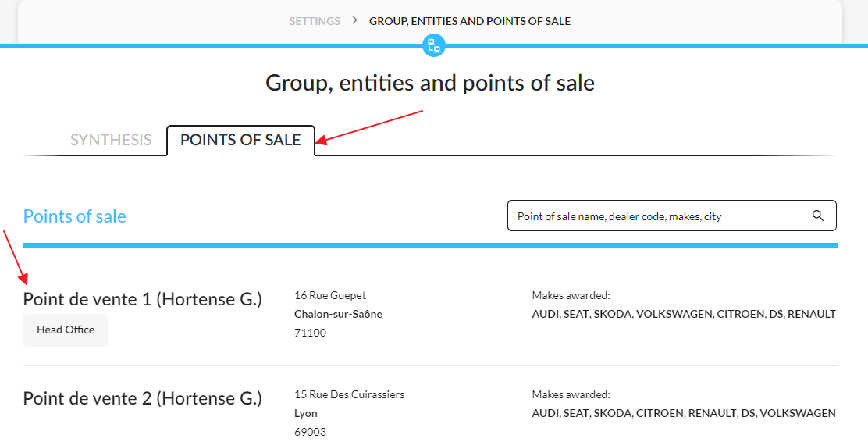The width and height of the screenshot is (868, 442).
Task: Click the Head Office badge
Action: [66, 330]
